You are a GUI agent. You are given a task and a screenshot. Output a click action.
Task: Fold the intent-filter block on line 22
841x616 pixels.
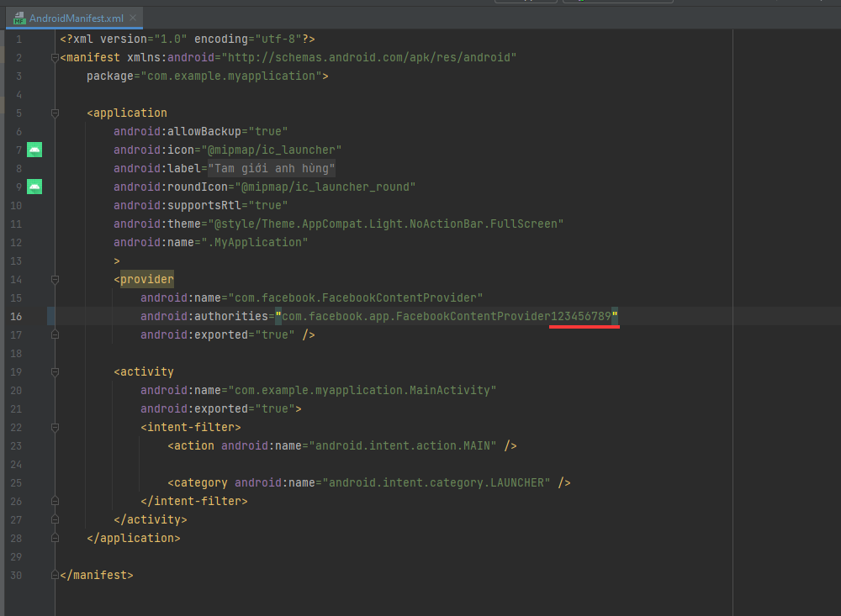55,428
